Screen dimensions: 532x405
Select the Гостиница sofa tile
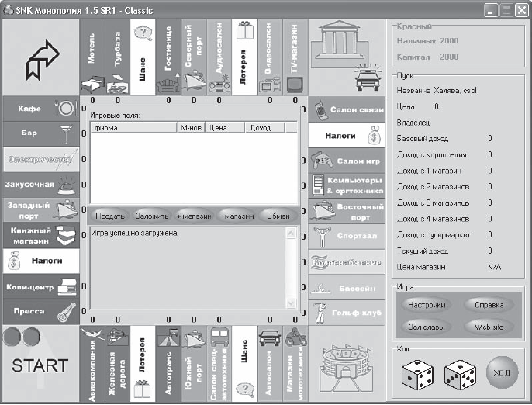click(168, 57)
